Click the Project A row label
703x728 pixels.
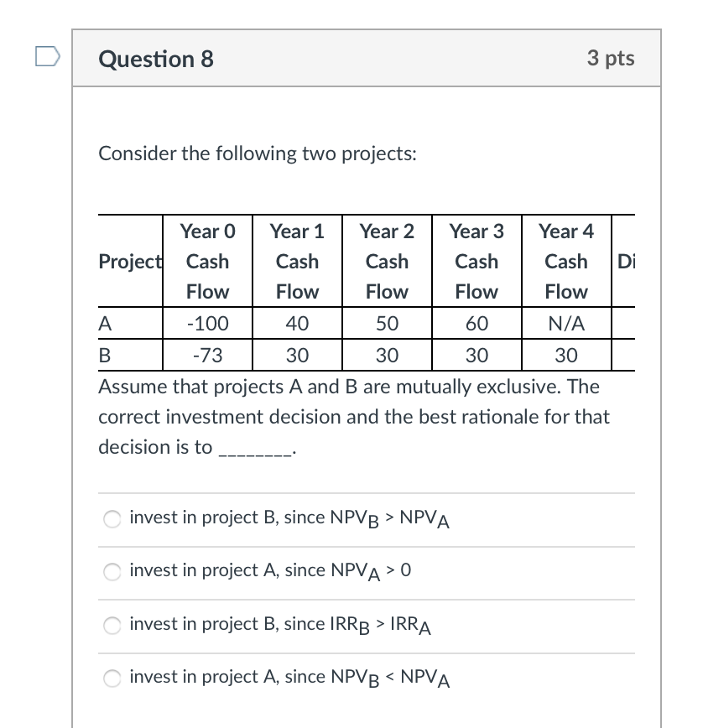(104, 324)
